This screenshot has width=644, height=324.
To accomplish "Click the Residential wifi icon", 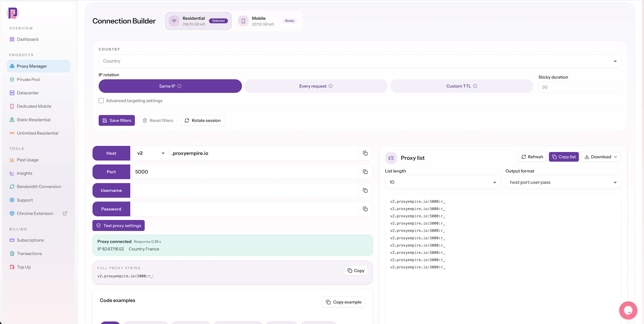I will pyautogui.click(x=174, y=21).
